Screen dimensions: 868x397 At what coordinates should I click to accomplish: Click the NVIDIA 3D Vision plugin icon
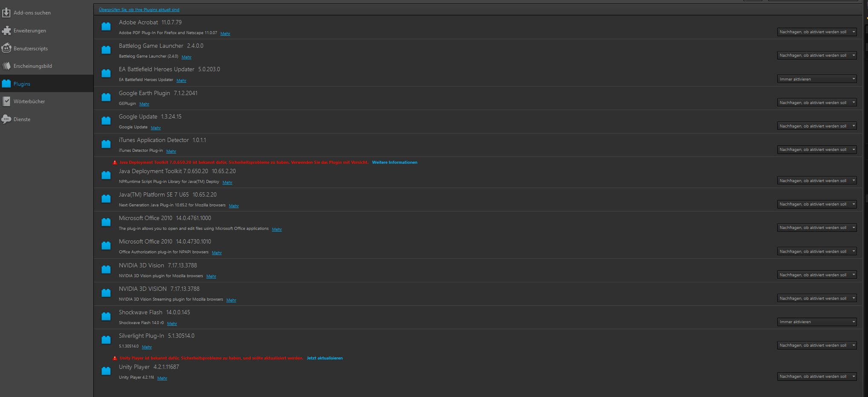(x=106, y=269)
